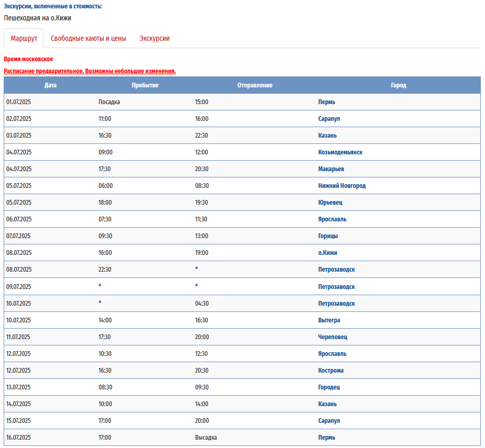Viewport: 485px width, 448px height.
Task: Click the Прибытие column header
Action: pyautogui.click(x=145, y=85)
